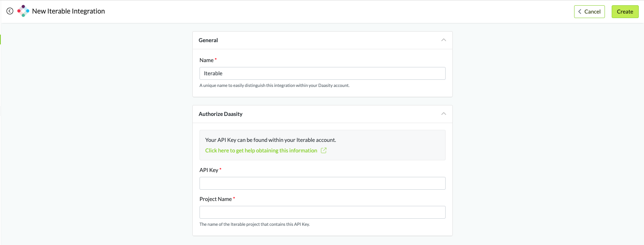Click the left chevron inside Cancel button
Image resolution: width=644 pixels, height=245 pixels.
580,12
